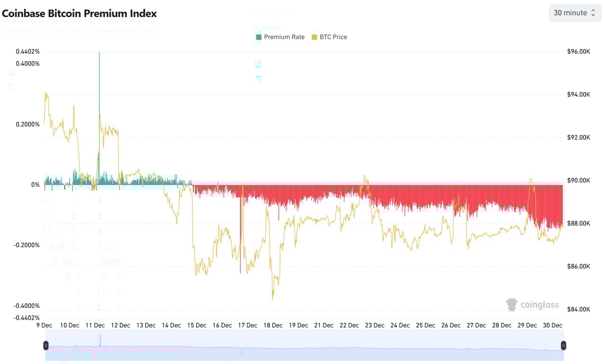Image resolution: width=604 pixels, height=364 pixels.
Task: Select the left navigator handle
Action: (x=46, y=346)
